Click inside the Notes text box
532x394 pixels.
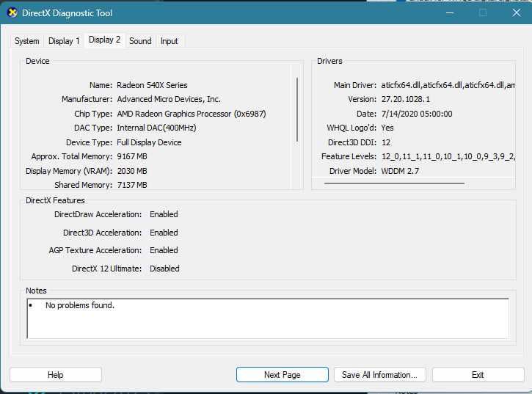(268, 318)
